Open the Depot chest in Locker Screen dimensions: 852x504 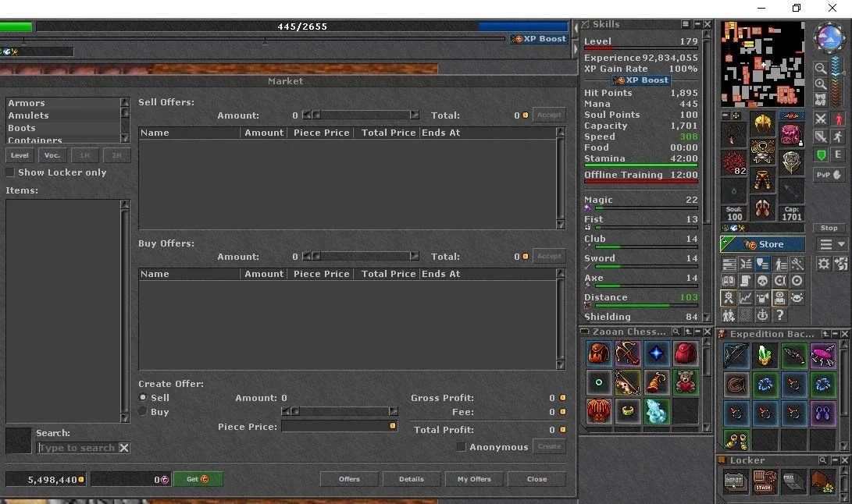733,481
